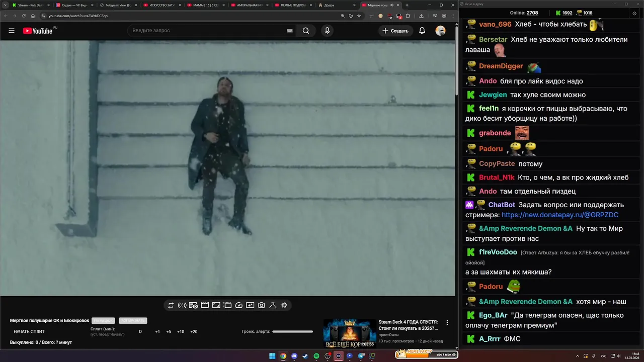The image size is (644, 362).
Task: Click the loop icon in the player toolbar
Action: coord(171,305)
